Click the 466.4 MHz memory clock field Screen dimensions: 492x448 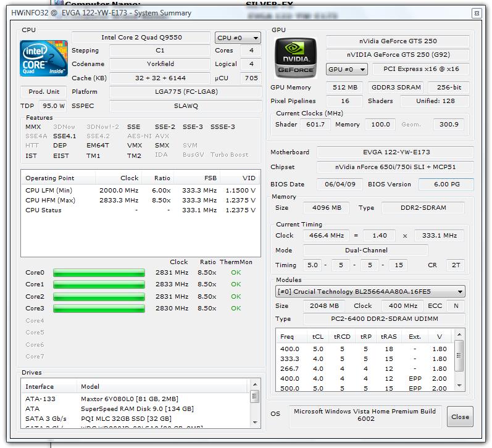click(327, 236)
